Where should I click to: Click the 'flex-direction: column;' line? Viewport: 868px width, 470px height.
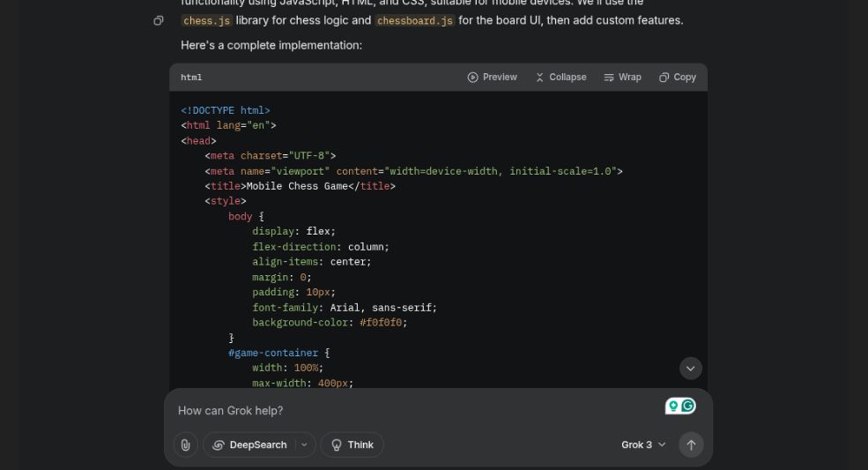pyautogui.click(x=321, y=247)
